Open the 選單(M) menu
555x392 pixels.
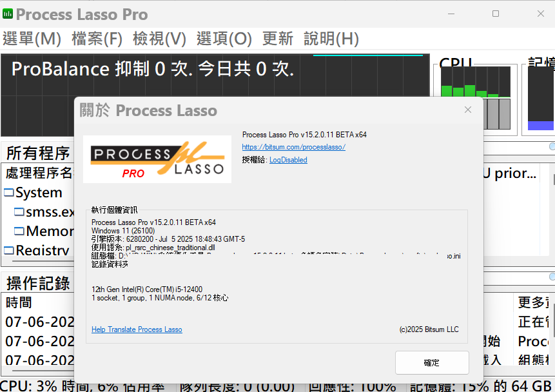32,39
